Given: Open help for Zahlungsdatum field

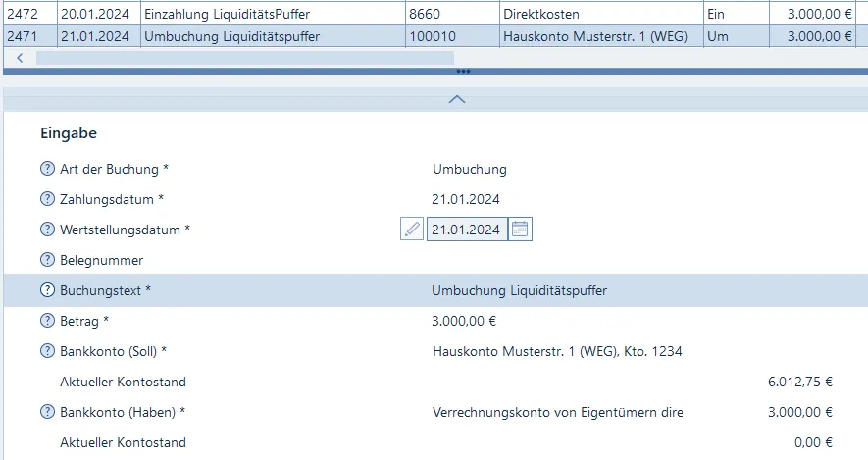Looking at the screenshot, I should click(47, 199).
